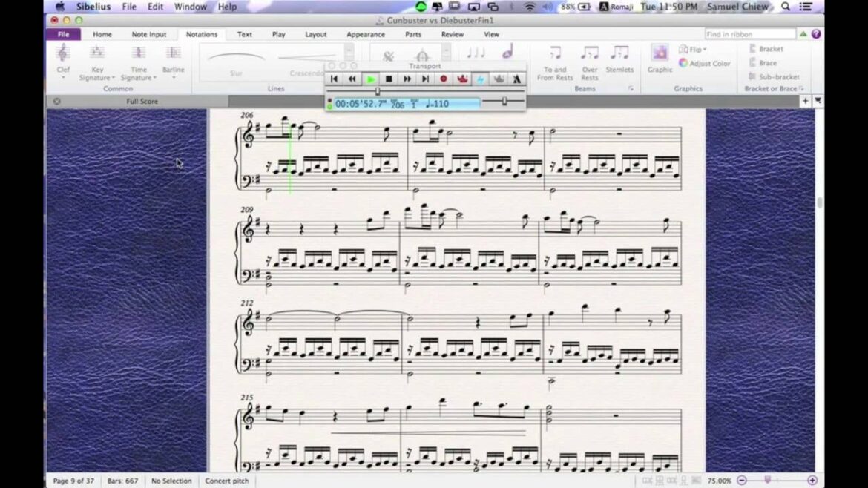
Task: Click the Bracket button in the ribbon
Action: [766, 49]
